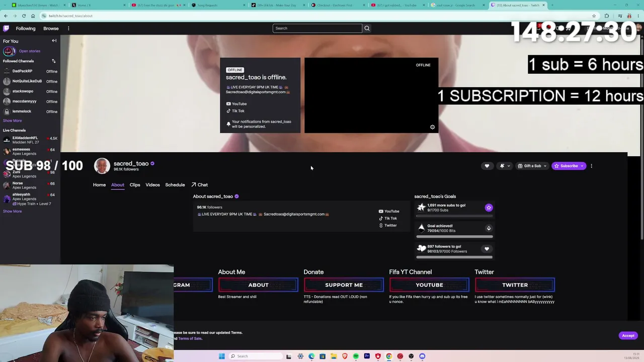Click the bits goal progress bar
Viewport: 644px width, 362px height.
point(454,236)
